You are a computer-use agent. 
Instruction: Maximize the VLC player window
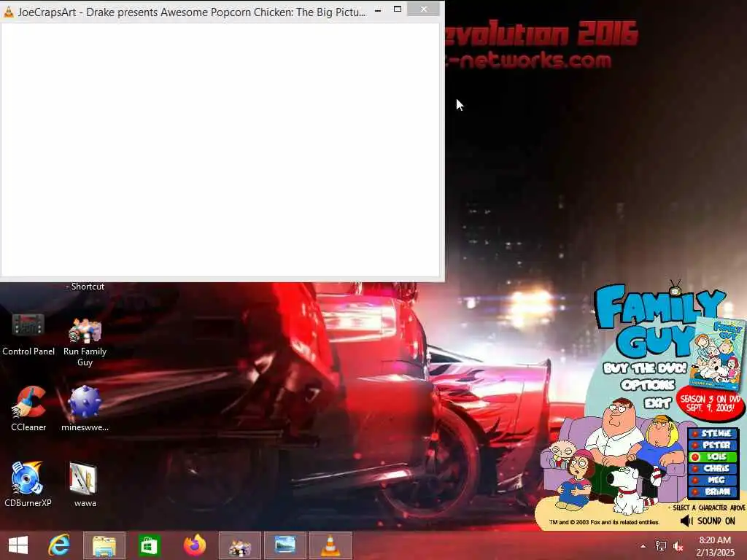pos(398,9)
